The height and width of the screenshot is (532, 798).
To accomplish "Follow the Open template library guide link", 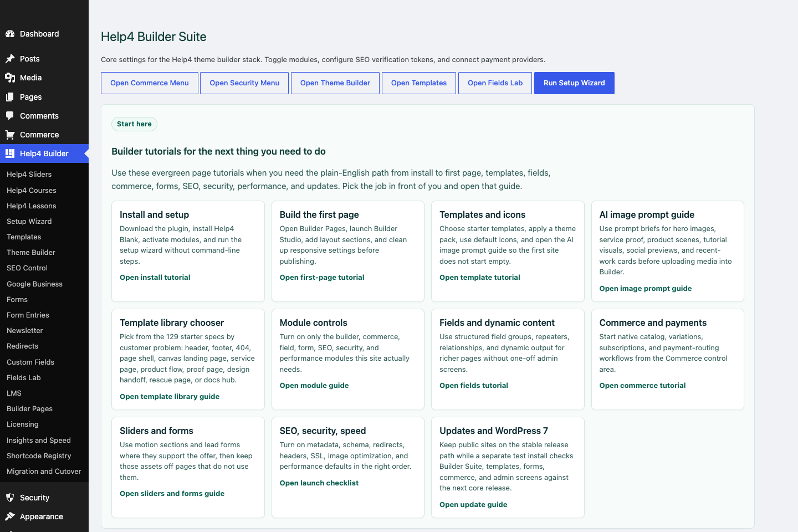I will coord(170,397).
